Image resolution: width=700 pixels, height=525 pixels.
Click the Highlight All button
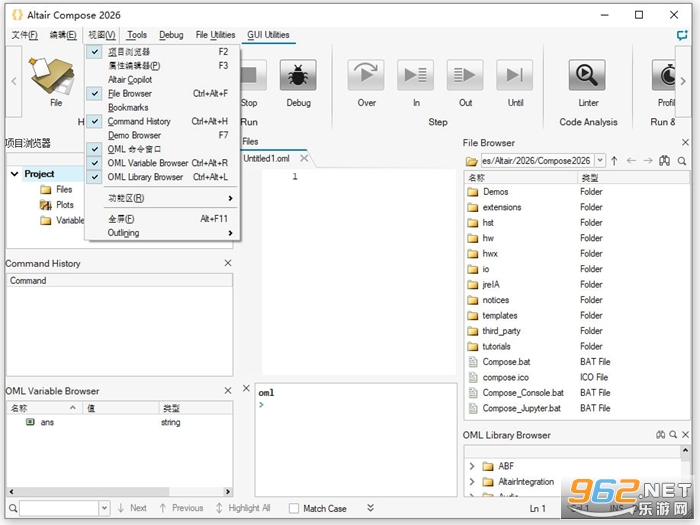pos(243,508)
